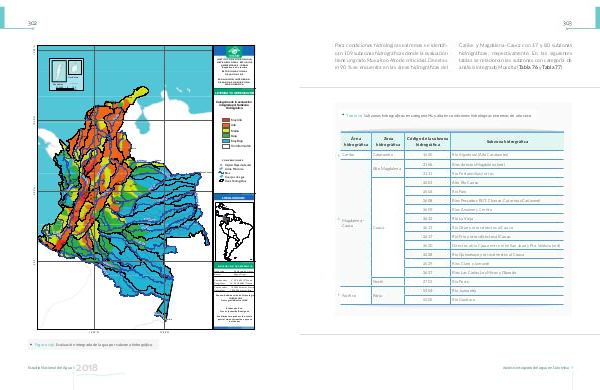Screen dimensions: 600x390
Task: Click the blue legend color swatch
Action: coord(226,141)
